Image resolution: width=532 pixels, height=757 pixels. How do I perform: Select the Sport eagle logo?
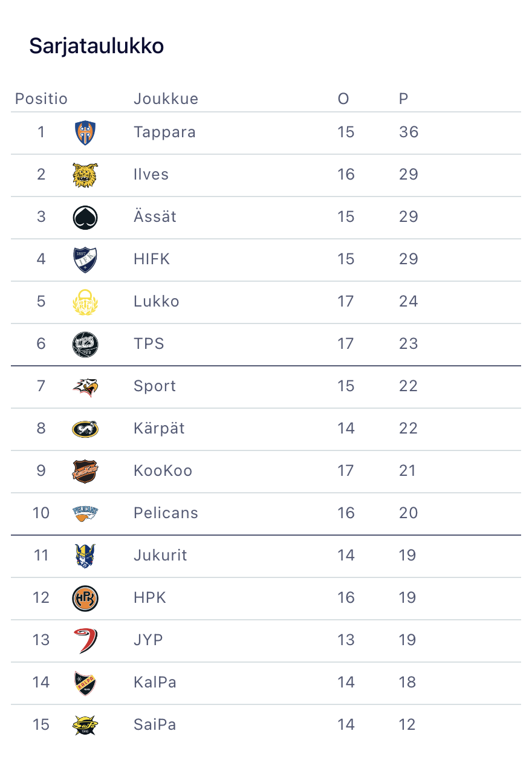tap(85, 386)
